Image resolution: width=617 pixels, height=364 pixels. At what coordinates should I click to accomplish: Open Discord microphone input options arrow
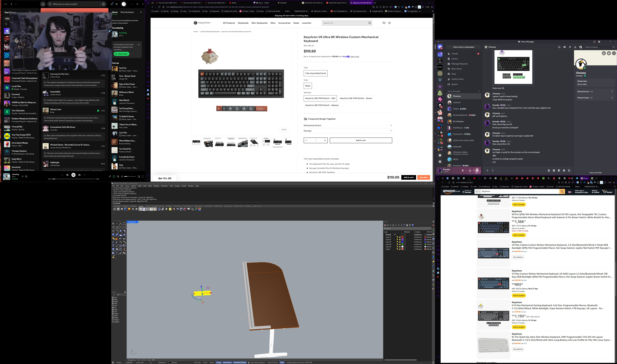tap(466, 170)
